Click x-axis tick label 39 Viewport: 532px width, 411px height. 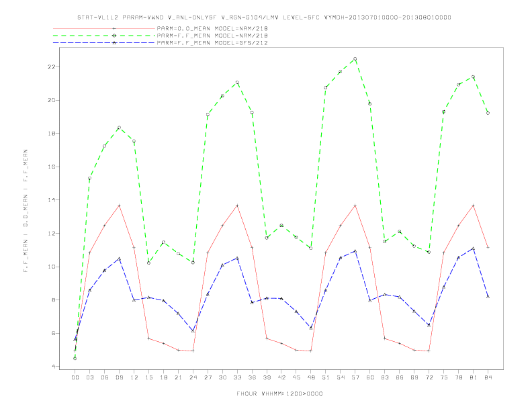tap(267, 377)
